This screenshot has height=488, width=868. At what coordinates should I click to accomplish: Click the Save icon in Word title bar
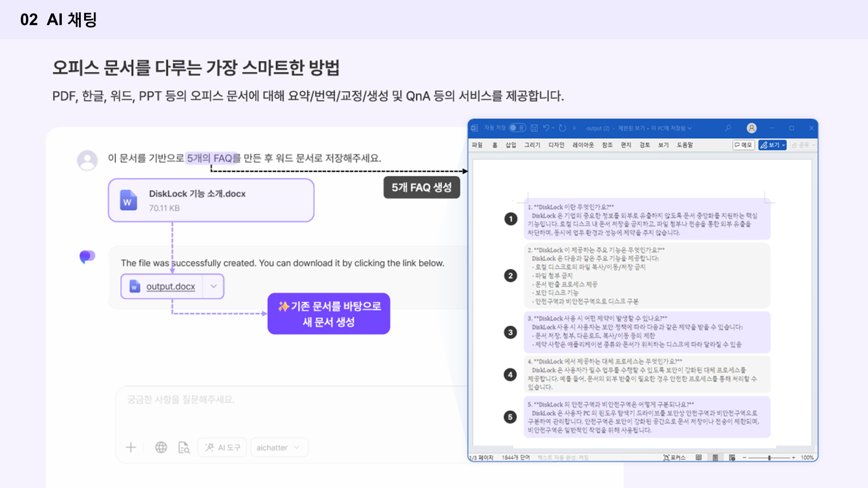[x=534, y=128]
